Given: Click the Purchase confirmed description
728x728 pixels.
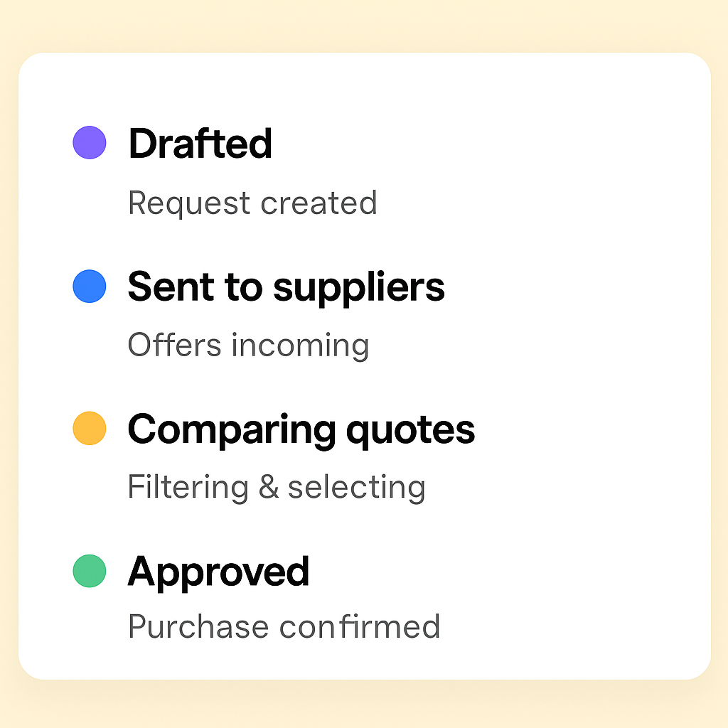Looking at the screenshot, I should point(284,626).
